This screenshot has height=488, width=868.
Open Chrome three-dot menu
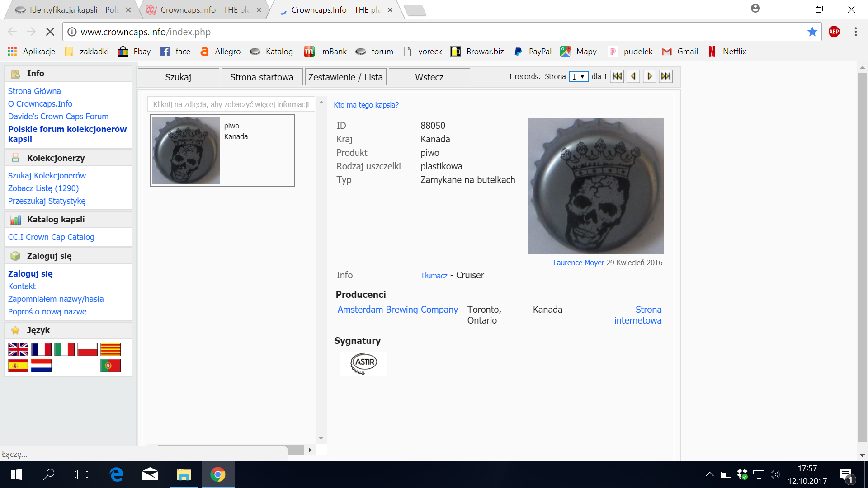point(855,32)
